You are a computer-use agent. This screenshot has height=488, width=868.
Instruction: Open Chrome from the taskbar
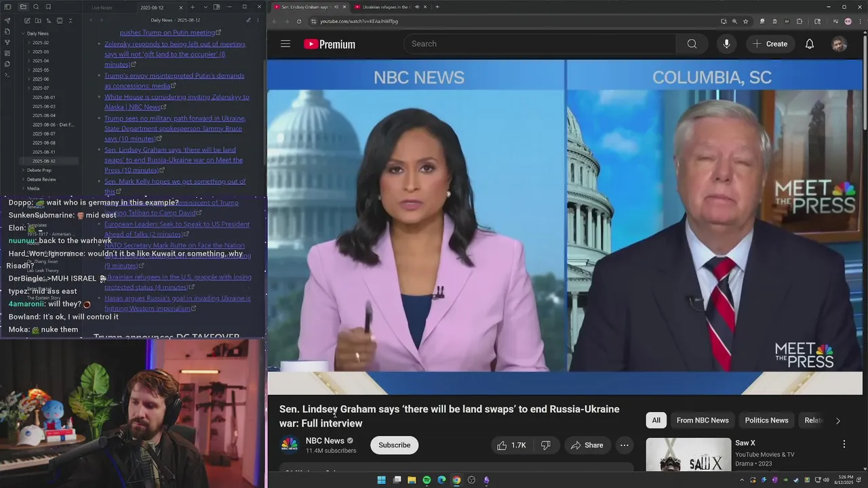click(456, 480)
